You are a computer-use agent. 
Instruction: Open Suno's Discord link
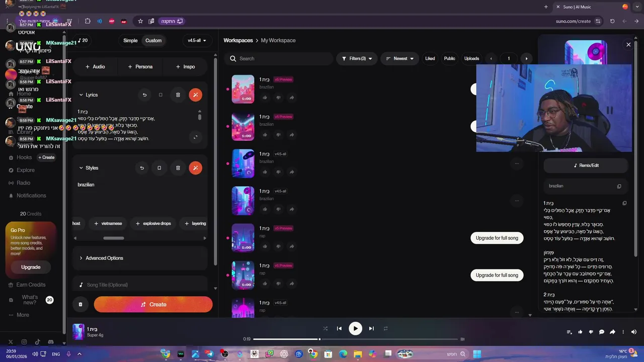point(51,342)
